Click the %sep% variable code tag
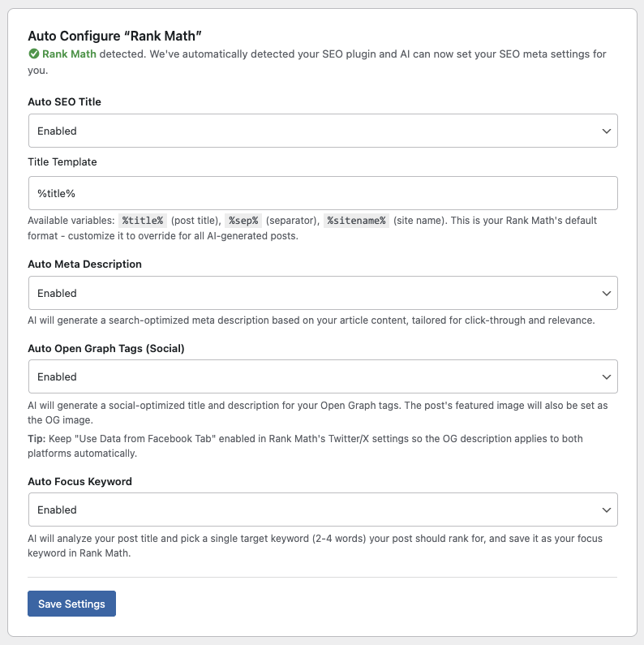This screenshot has width=644, height=645. (243, 221)
